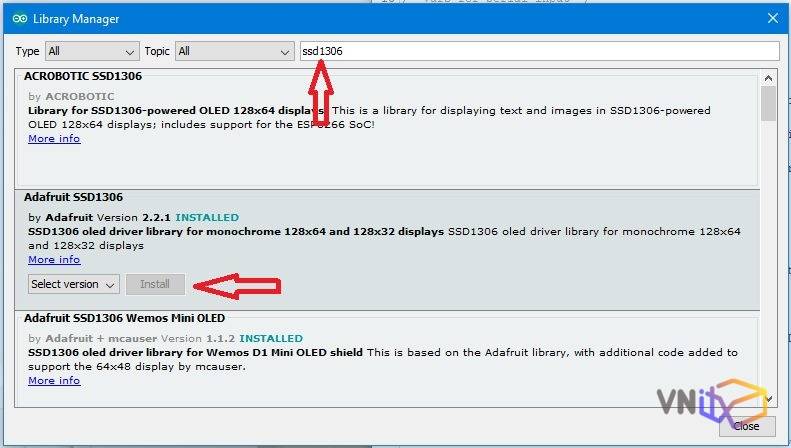
Task: Open the Topic filter dropdown
Action: point(234,51)
